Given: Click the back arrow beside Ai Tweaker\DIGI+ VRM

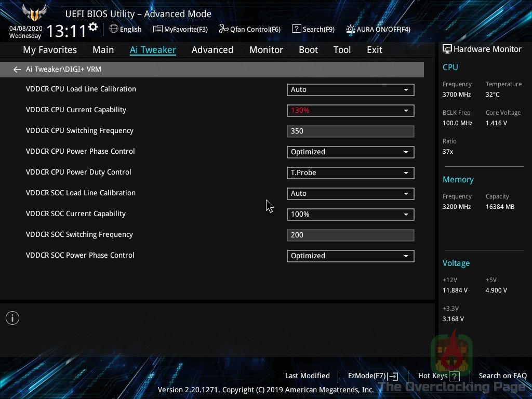Looking at the screenshot, I should [x=17, y=70].
